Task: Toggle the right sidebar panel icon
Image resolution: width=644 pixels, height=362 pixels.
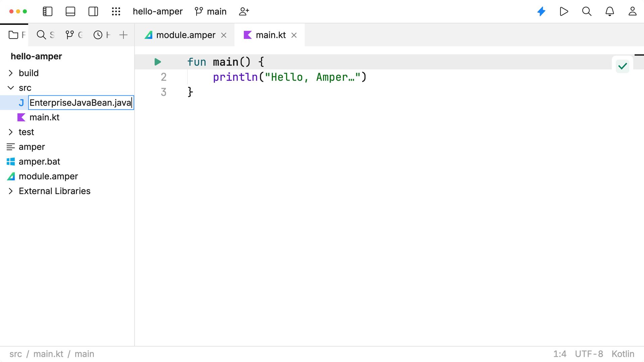Action: 93,11
